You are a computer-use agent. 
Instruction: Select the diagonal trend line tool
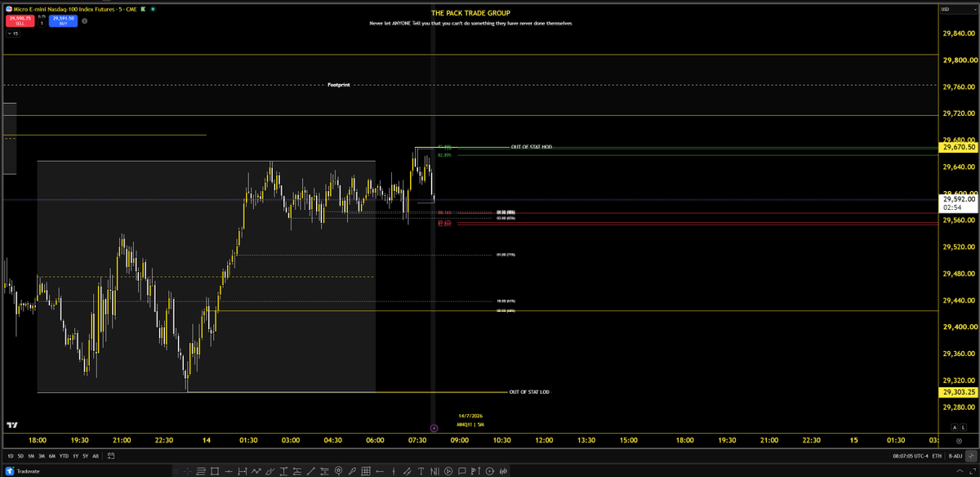click(311, 471)
